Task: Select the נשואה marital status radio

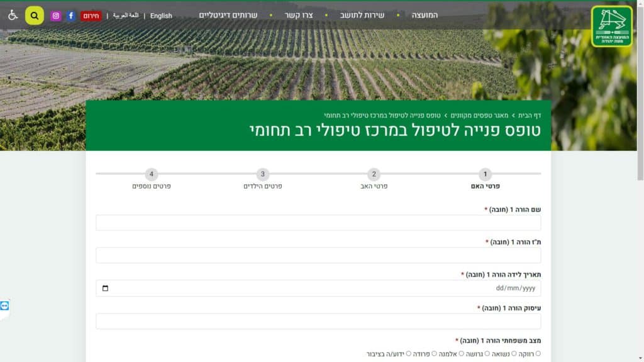Action: coord(513,354)
